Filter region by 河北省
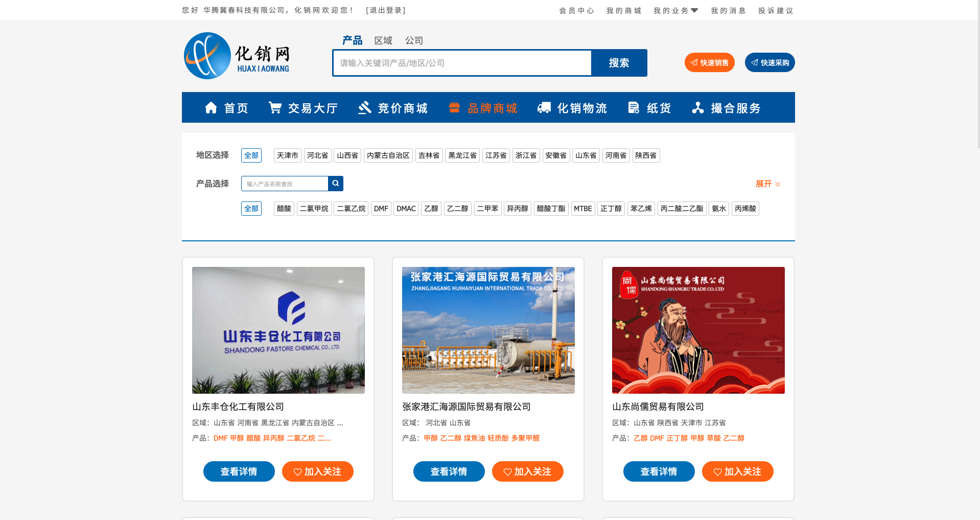This screenshot has width=980, height=520. coord(318,155)
